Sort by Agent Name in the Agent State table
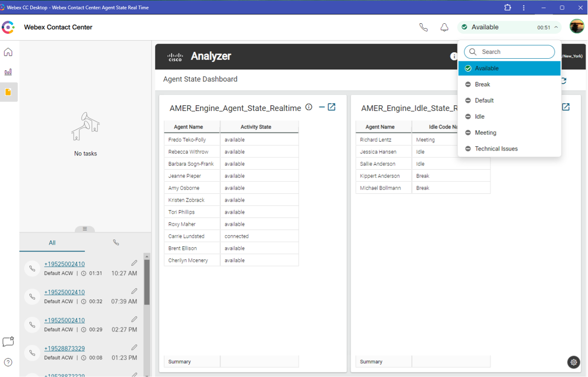588x377 pixels. point(192,127)
